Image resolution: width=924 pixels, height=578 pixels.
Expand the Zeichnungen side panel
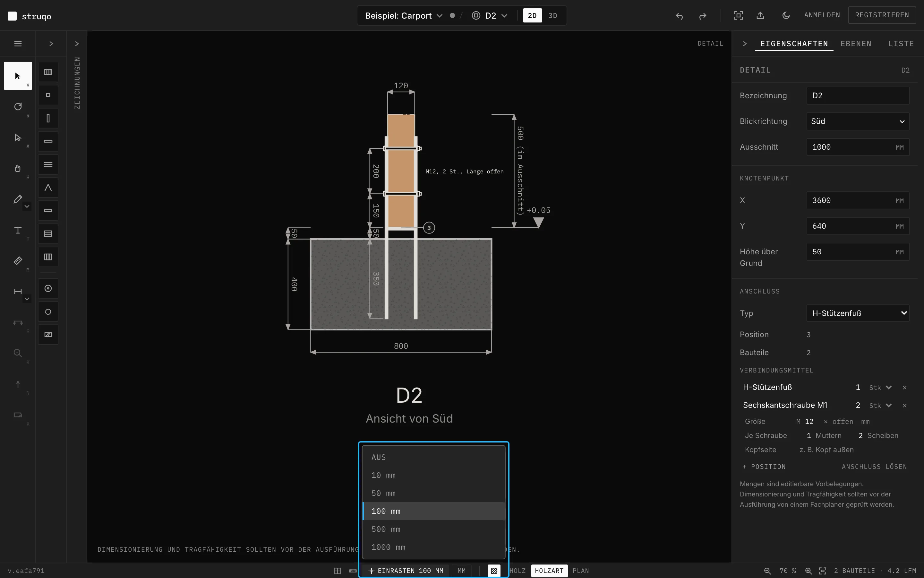point(77,44)
